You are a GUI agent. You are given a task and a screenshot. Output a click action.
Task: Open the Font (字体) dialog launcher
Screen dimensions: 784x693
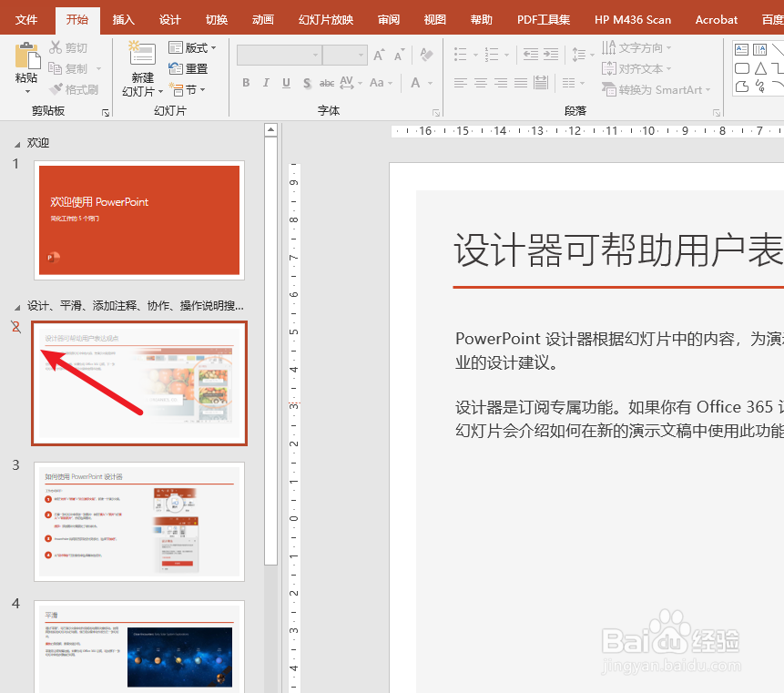coord(436,113)
